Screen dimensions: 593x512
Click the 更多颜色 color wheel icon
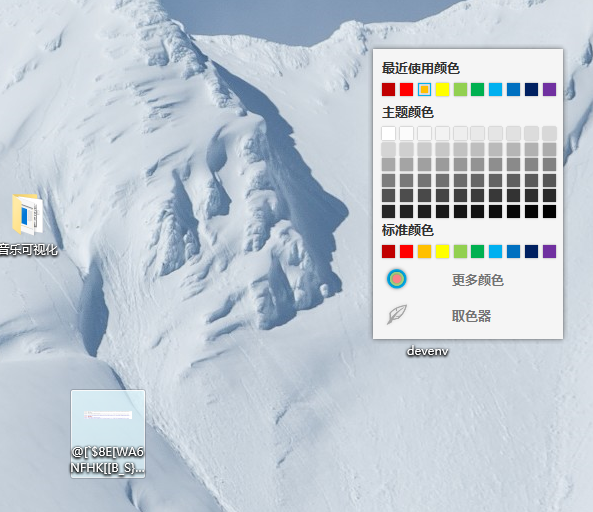click(396, 279)
